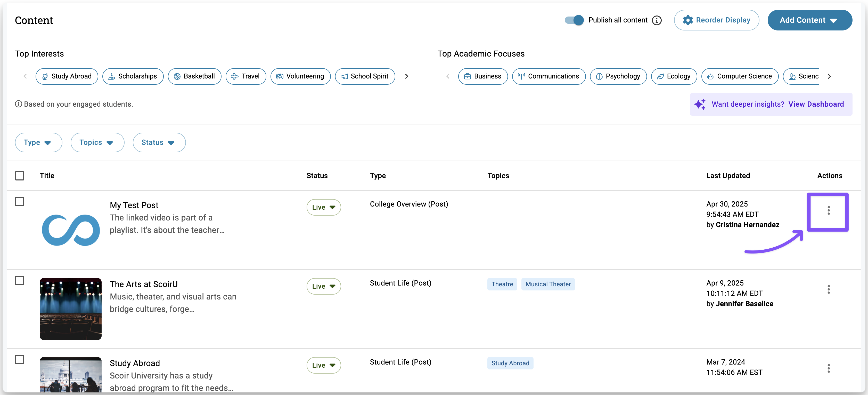
Task: Tick the checkbox for My Test Post
Action: click(x=20, y=202)
